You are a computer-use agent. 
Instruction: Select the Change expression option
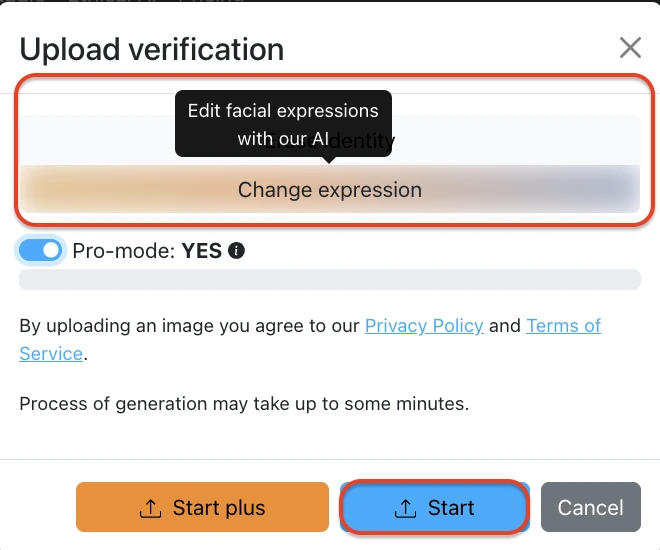(x=330, y=190)
